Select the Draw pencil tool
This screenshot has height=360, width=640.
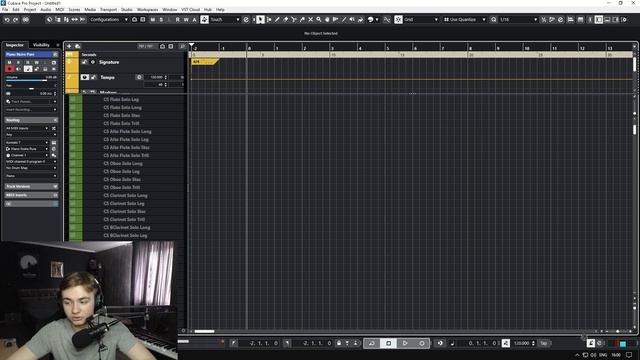pos(277,20)
